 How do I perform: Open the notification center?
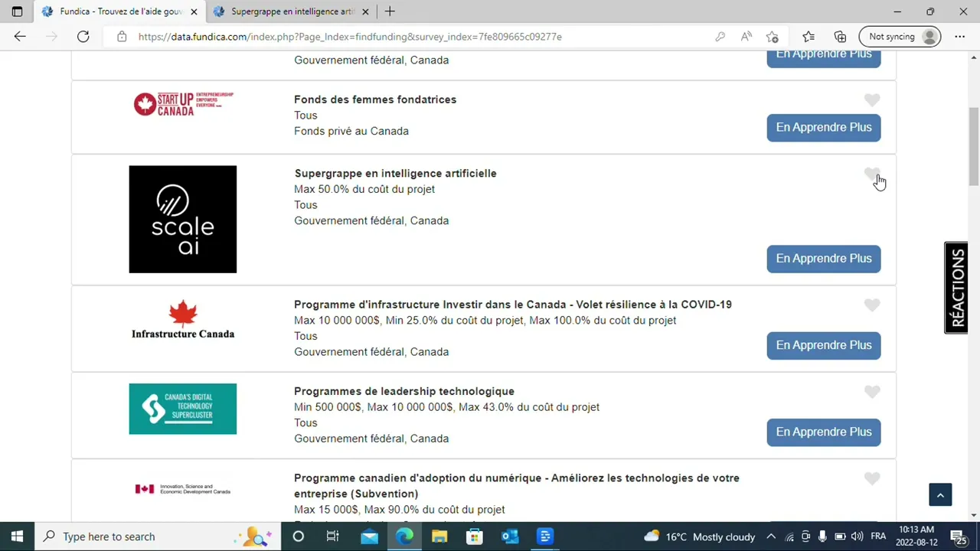pos(959,536)
